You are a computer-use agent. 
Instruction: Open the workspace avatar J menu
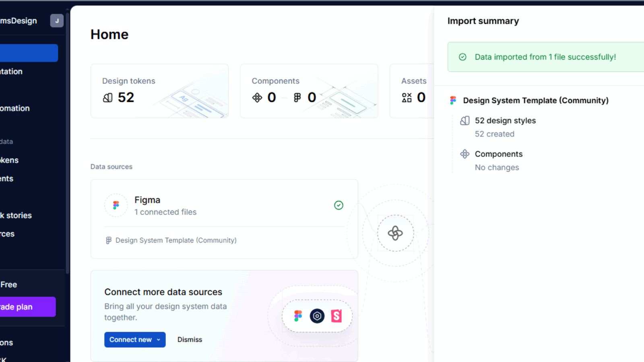57,21
